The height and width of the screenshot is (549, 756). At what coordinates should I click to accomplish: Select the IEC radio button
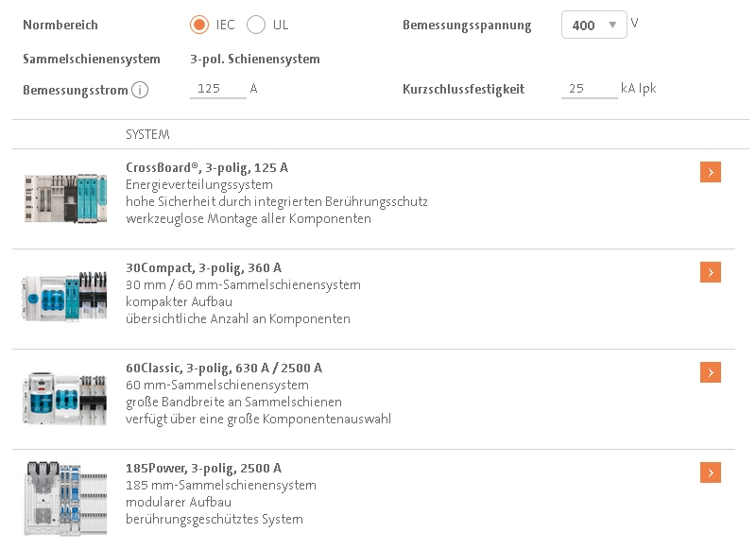click(198, 26)
